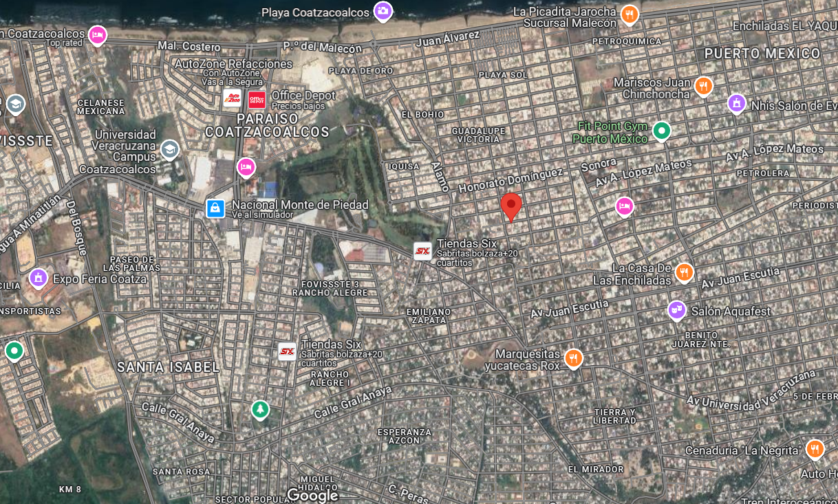Image resolution: width=838 pixels, height=504 pixels.
Task: Click the Mal. Costero street label
Action: pyautogui.click(x=189, y=46)
